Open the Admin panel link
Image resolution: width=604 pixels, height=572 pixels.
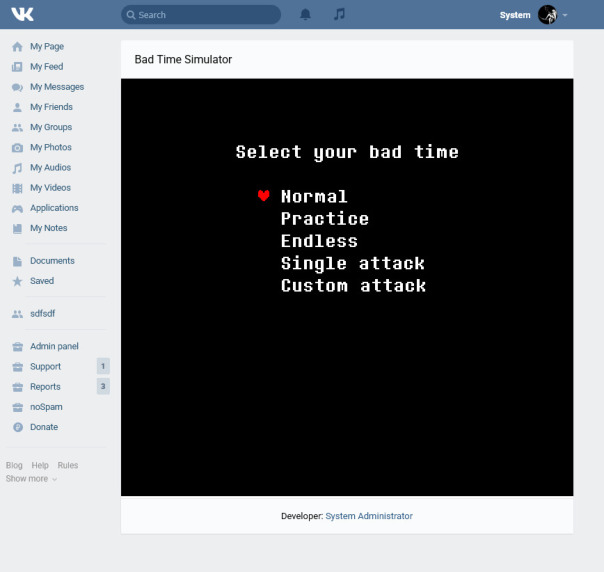[54, 346]
